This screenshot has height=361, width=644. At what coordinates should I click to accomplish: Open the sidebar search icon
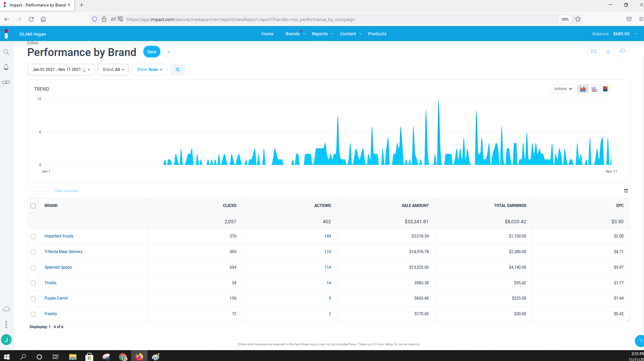click(x=6, y=52)
